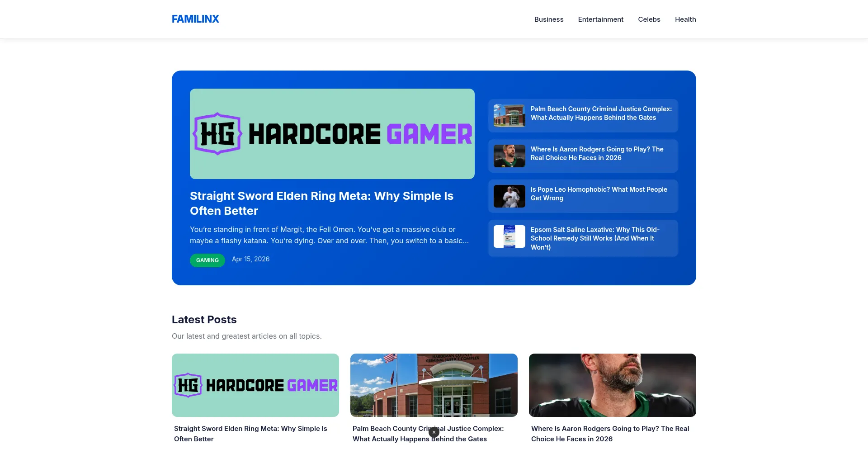Open sidebar link Epsom Salt Saline Laxative
868x449 pixels.
[x=595, y=238]
